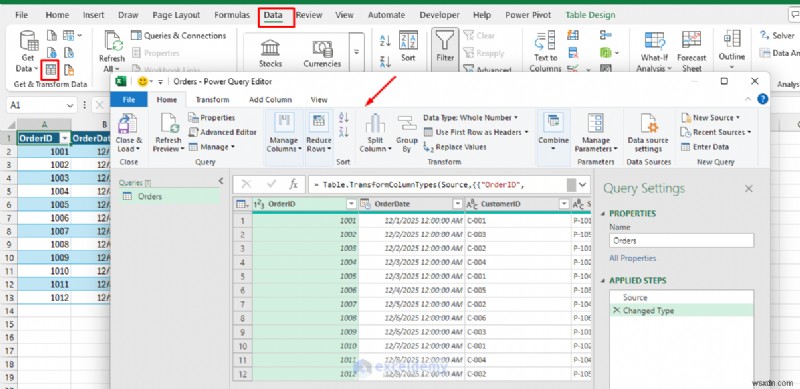Click Sort button in Excel ribbon
Viewport: 800px width, 389px height.
click(x=408, y=46)
